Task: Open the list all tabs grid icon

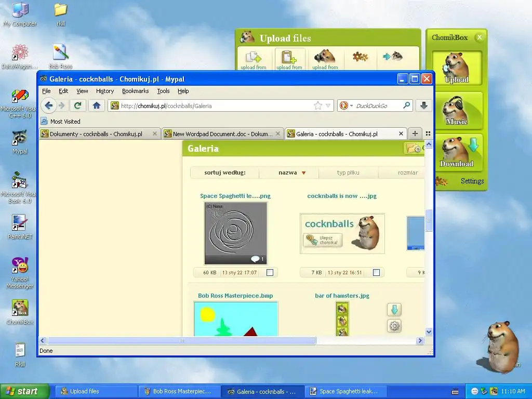Action: pos(428,134)
